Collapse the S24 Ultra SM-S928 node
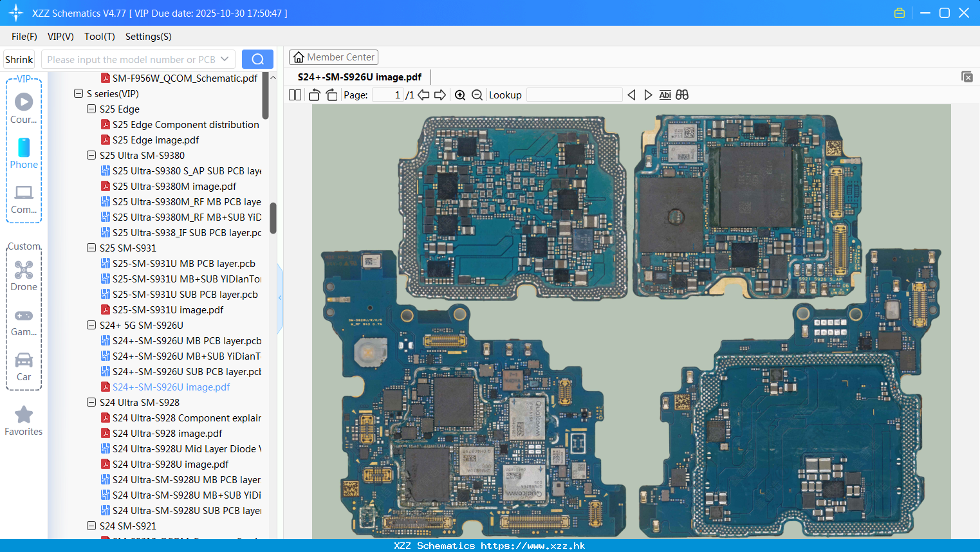The width and height of the screenshot is (980, 552). pos(91,402)
